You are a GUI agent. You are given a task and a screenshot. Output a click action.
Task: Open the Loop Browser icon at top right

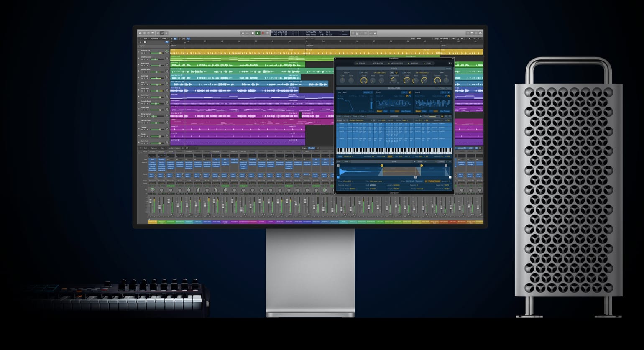click(x=476, y=33)
